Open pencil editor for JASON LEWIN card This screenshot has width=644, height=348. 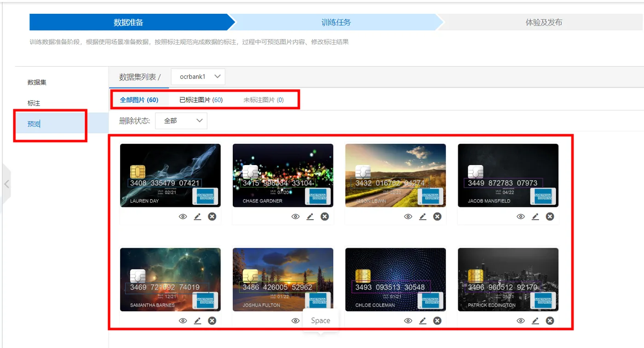tap(423, 217)
